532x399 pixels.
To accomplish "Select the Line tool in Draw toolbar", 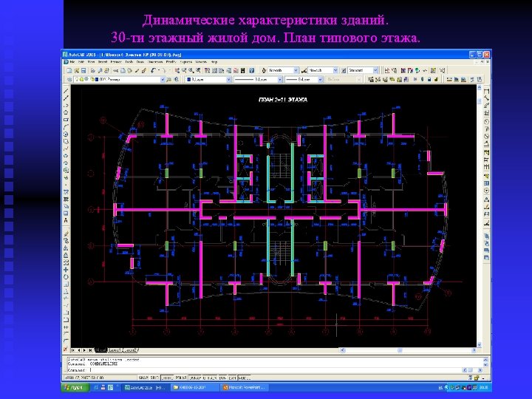I will [x=66, y=91].
